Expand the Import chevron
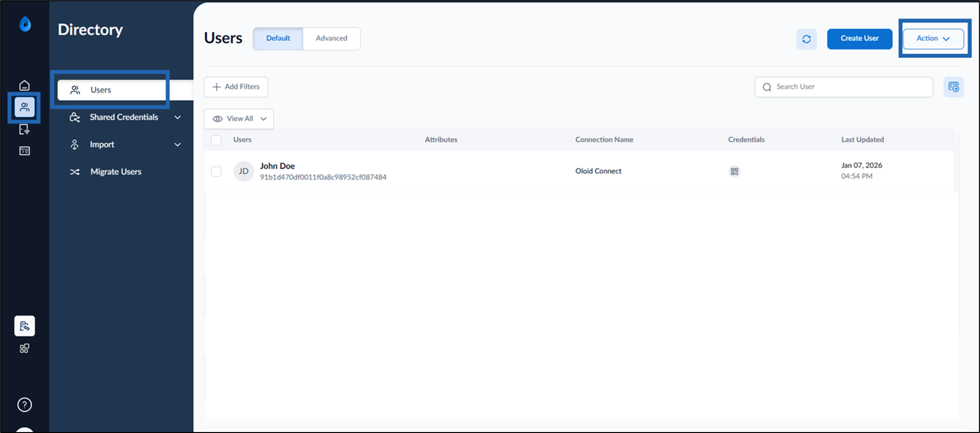This screenshot has height=433, width=980. (178, 145)
